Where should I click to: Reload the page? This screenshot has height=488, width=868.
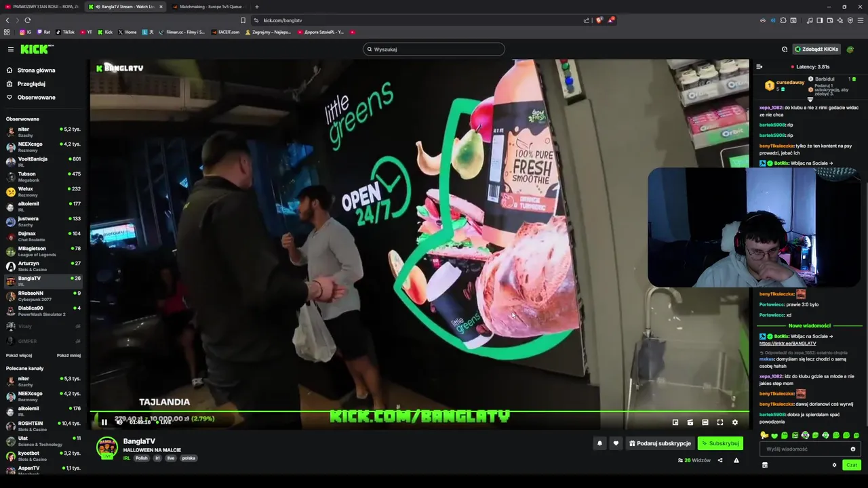[28, 20]
